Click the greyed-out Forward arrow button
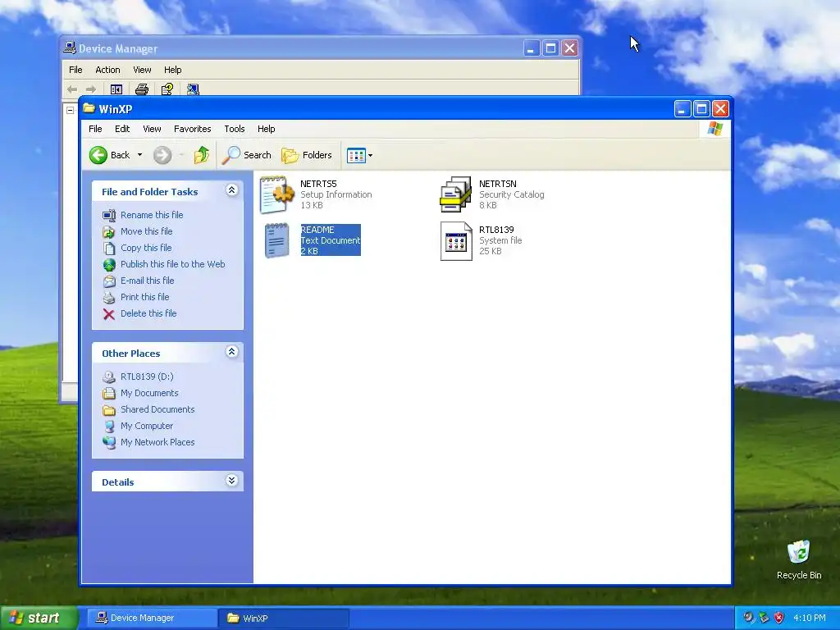 pyautogui.click(x=162, y=155)
